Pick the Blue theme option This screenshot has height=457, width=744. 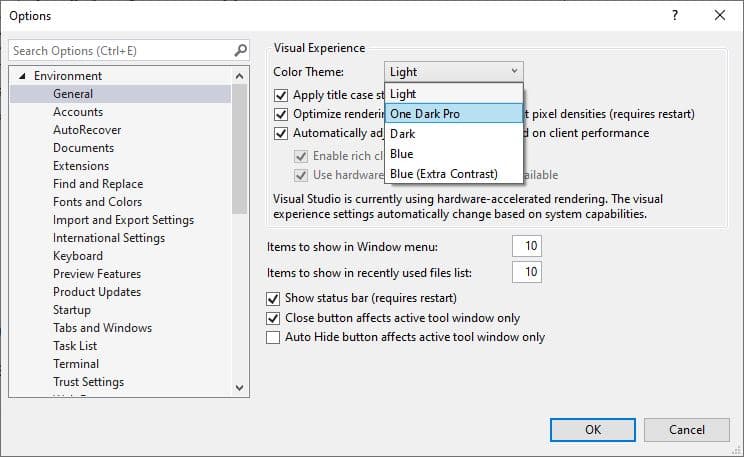pyautogui.click(x=454, y=154)
